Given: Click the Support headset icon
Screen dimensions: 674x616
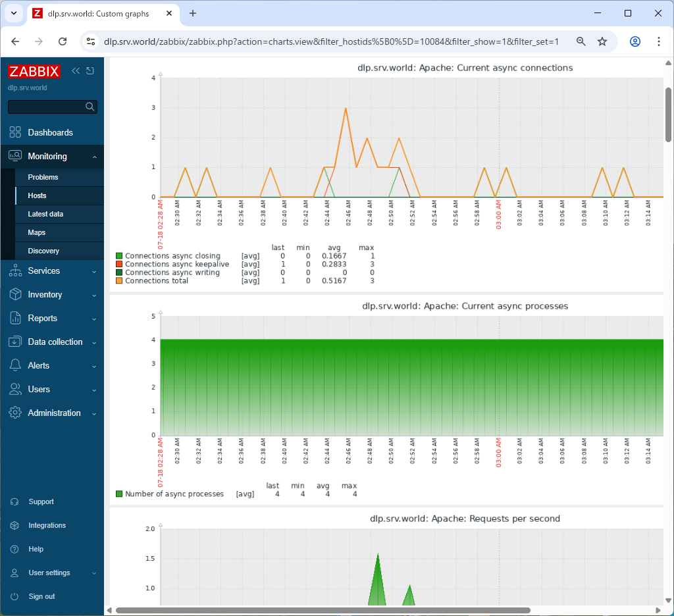Looking at the screenshot, I should coord(14,501).
